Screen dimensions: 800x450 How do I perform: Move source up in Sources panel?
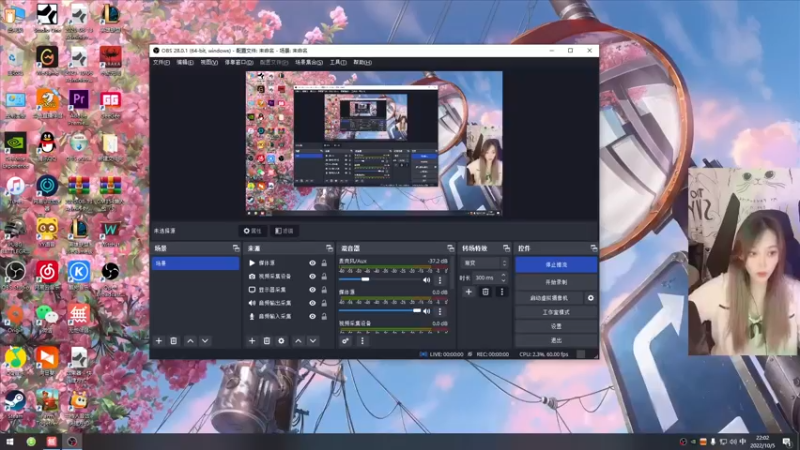click(298, 341)
